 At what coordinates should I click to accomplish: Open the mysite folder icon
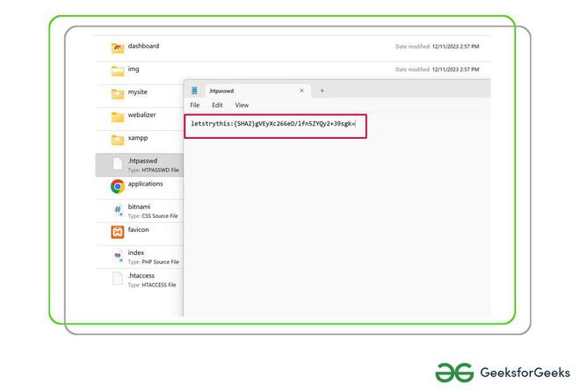click(118, 94)
